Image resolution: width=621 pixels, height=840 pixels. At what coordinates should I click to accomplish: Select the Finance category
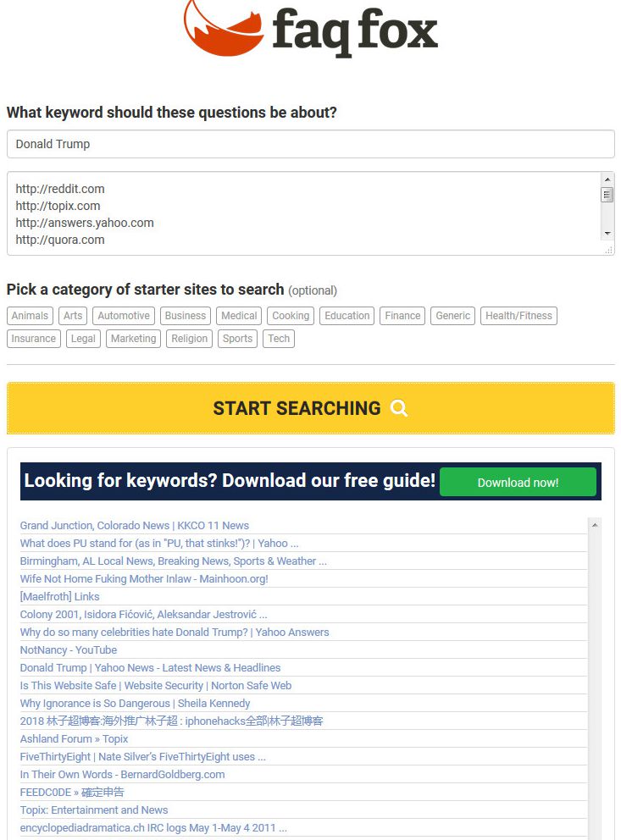tap(402, 316)
